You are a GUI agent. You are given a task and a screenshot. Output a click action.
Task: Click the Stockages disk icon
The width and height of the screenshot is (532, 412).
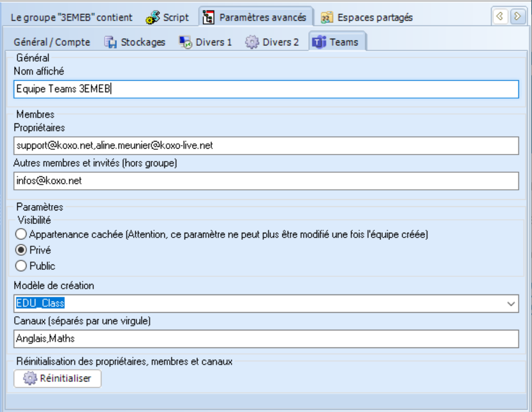110,42
